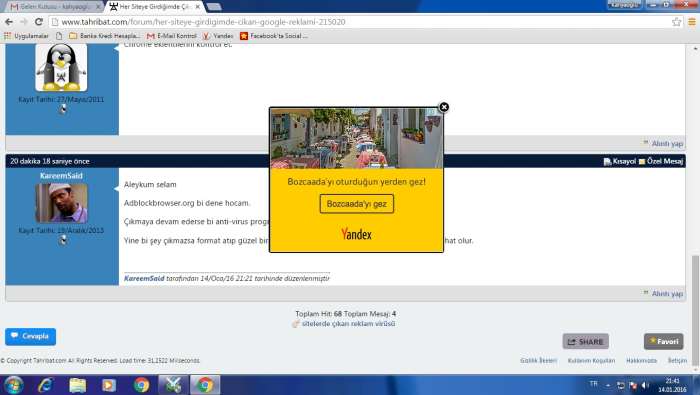Click the "Bozcaada'yı gez" button
700x395 pixels.
click(x=357, y=204)
